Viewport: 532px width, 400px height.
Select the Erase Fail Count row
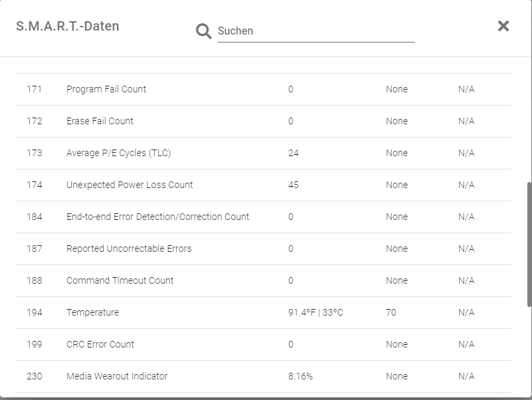pos(100,121)
